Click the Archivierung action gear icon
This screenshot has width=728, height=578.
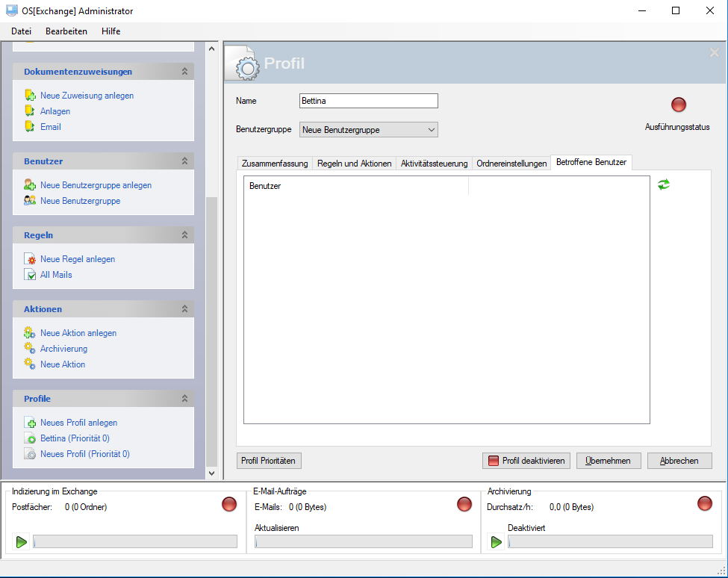pos(30,349)
